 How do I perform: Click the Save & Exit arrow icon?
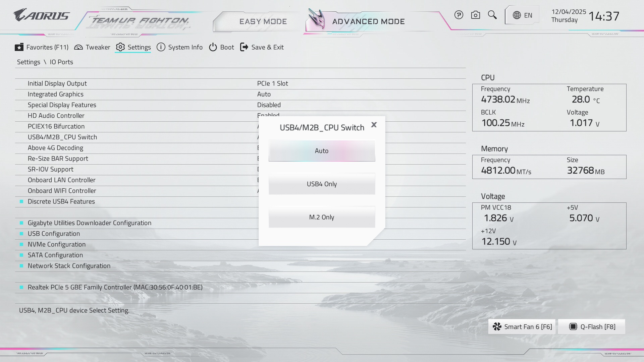244,47
